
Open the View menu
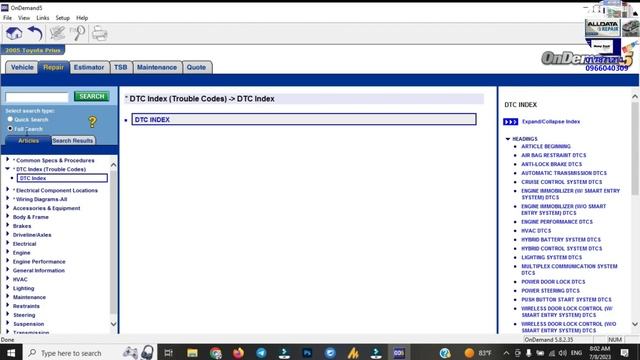pyautogui.click(x=24, y=18)
